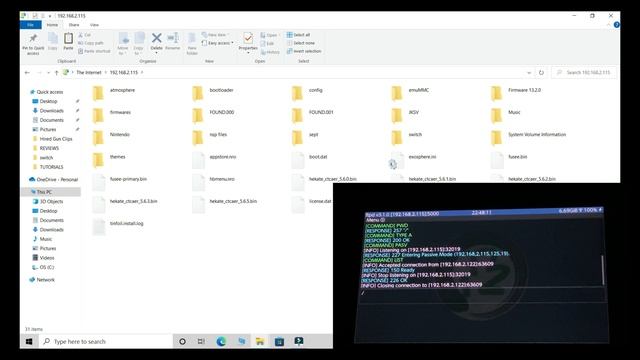Switch to the Home ribbon tab

pyautogui.click(x=52, y=25)
